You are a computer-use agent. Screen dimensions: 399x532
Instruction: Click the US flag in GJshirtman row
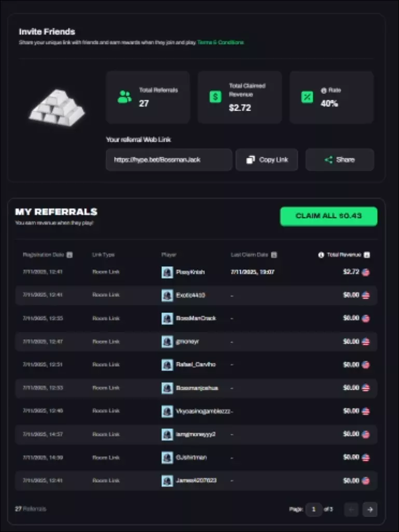click(x=365, y=457)
